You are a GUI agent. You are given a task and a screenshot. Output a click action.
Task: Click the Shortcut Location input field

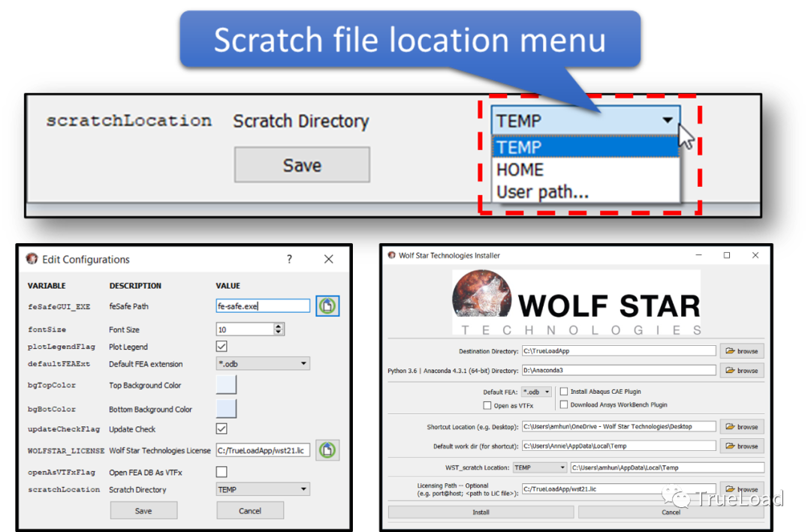click(x=619, y=426)
